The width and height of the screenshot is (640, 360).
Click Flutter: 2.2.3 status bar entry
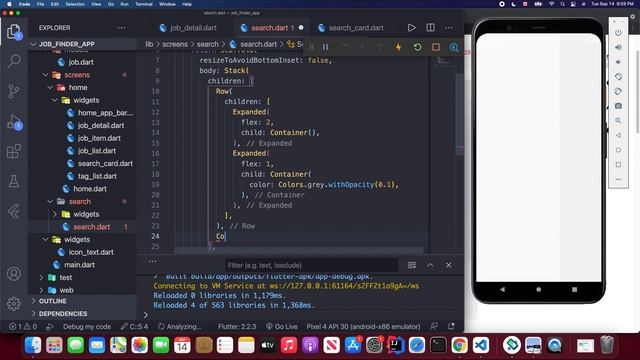pos(237,327)
